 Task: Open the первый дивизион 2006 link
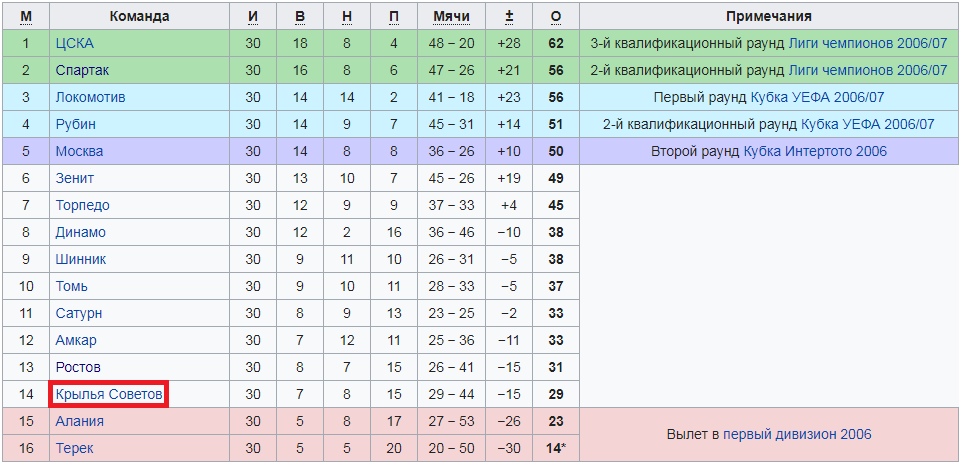tap(797, 435)
